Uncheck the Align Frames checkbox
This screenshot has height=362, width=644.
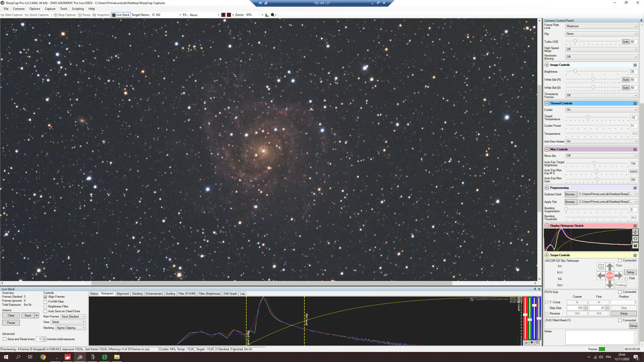45,297
